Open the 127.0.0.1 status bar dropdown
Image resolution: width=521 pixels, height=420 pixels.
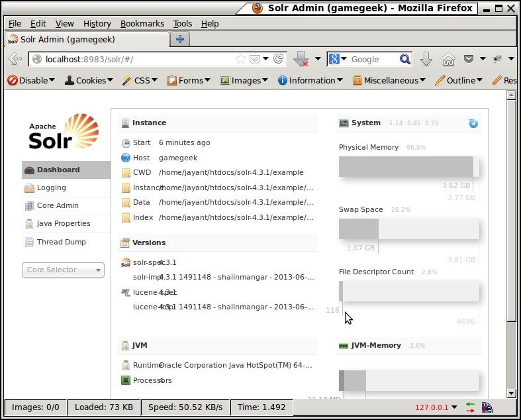[436, 407]
